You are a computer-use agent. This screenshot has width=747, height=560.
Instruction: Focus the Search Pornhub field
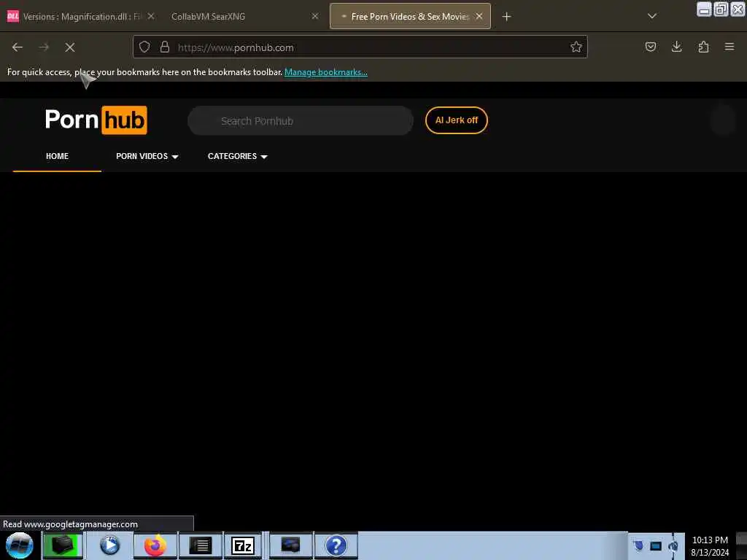tap(300, 121)
